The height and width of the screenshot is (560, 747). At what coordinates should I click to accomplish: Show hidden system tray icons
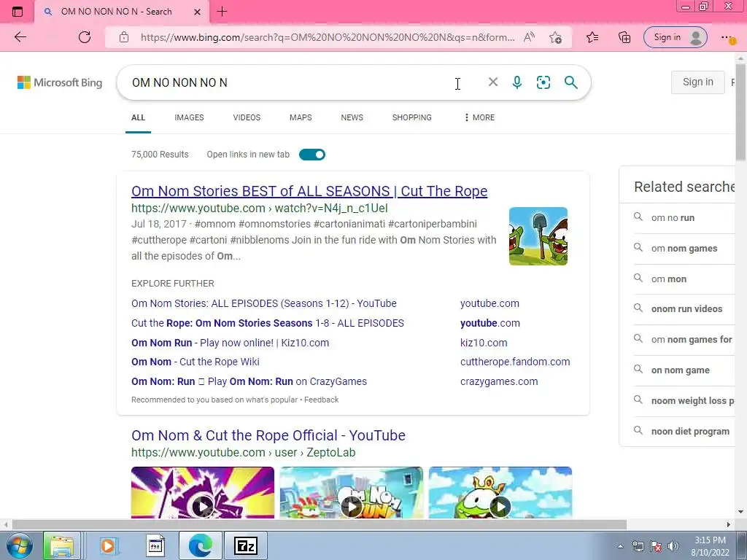[620, 546]
